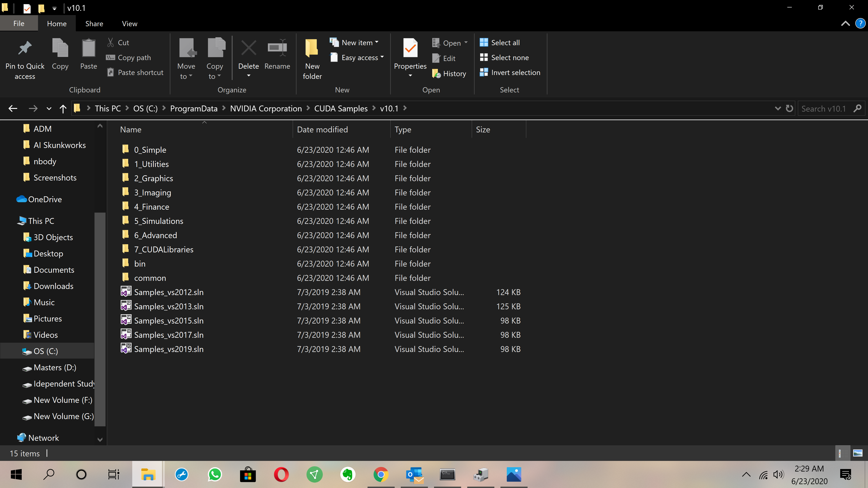Open recent locations dropdown arrow
The image size is (868, 488).
tap(49, 108)
